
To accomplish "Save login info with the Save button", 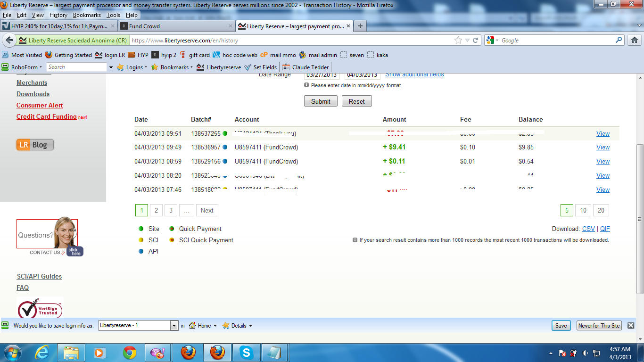I will [x=561, y=325].
